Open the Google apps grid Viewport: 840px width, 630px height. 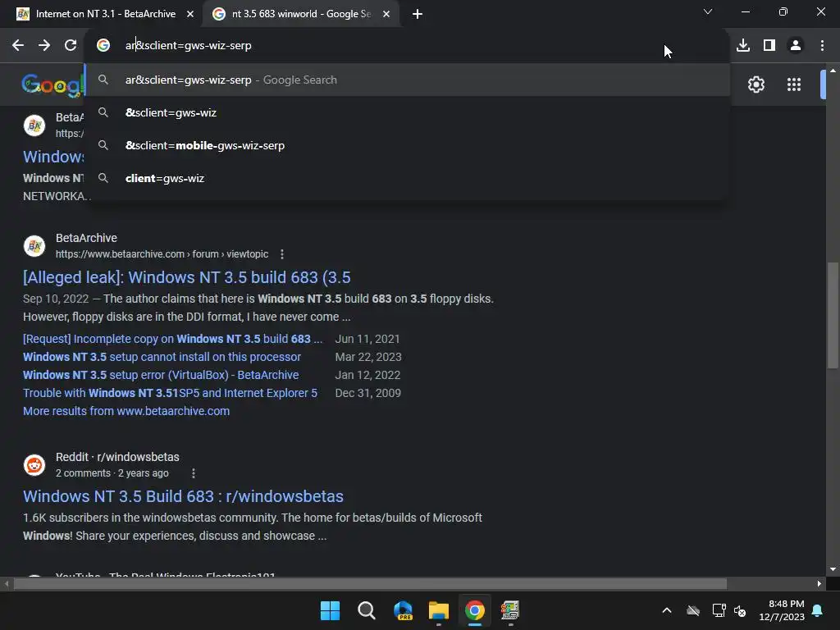tap(794, 84)
